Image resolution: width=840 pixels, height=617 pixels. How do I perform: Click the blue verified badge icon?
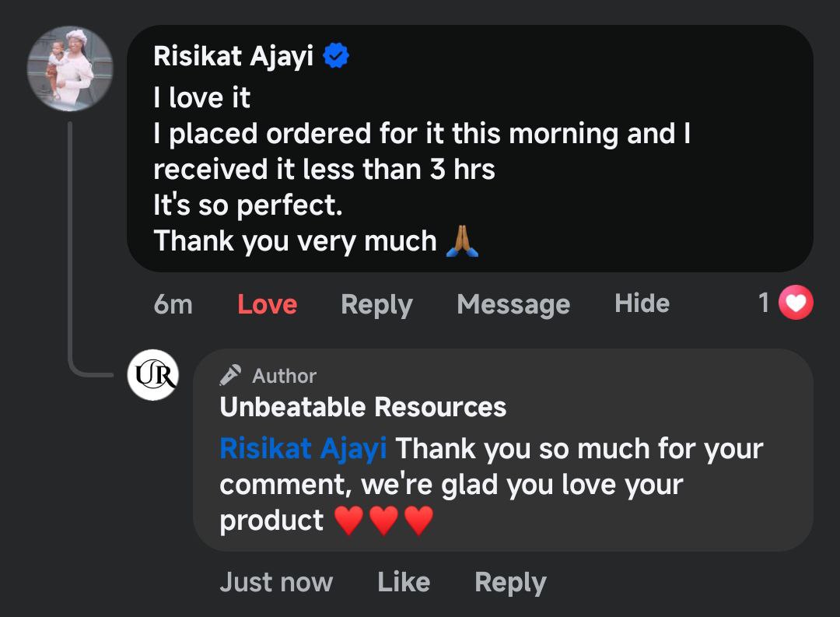(x=336, y=56)
